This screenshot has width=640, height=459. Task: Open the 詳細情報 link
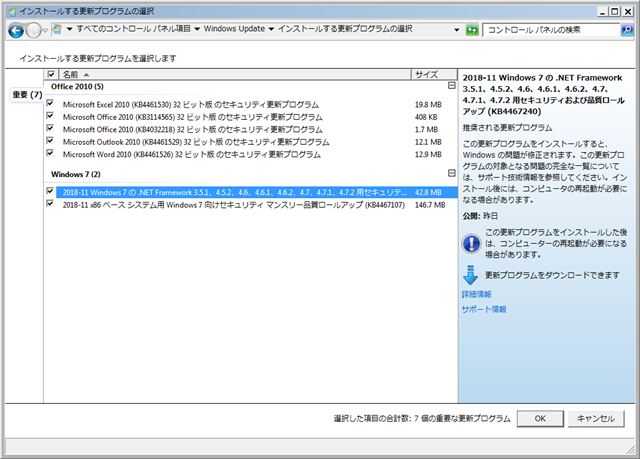pyautogui.click(x=476, y=294)
